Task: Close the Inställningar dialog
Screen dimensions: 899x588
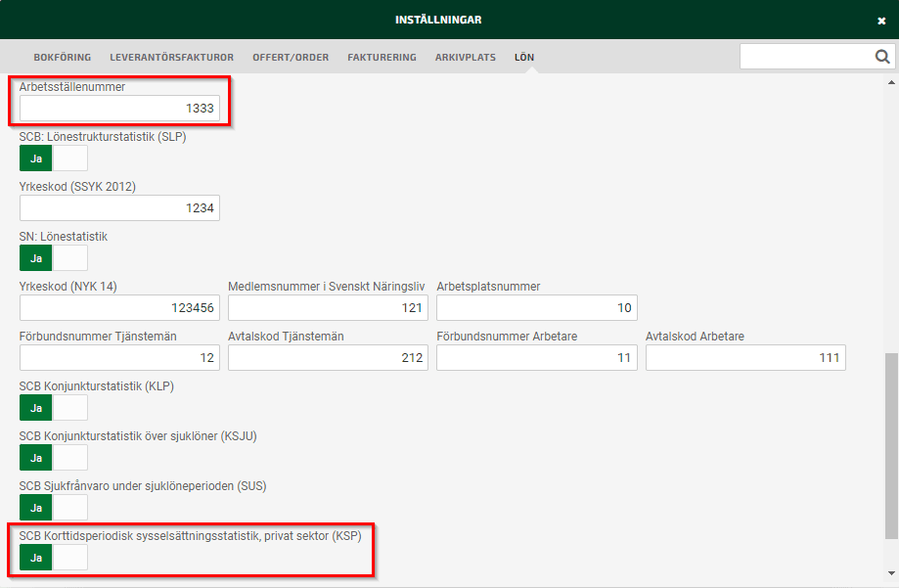Action: tap(880, 21)
